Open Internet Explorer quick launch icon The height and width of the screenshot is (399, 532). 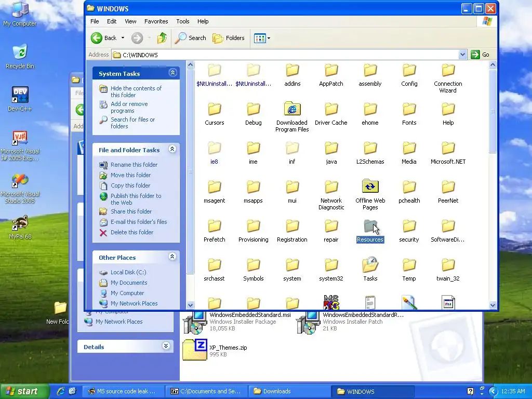coord(61,391)
